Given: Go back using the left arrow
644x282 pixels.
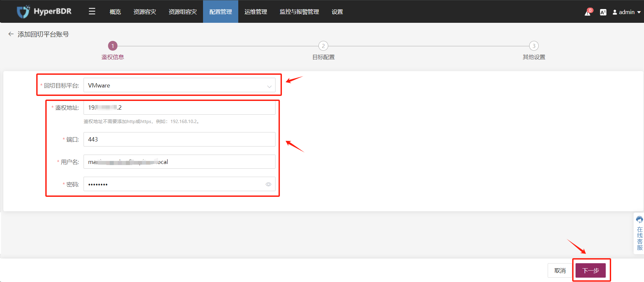Looking at the screenshot, I should pos(11,34).
